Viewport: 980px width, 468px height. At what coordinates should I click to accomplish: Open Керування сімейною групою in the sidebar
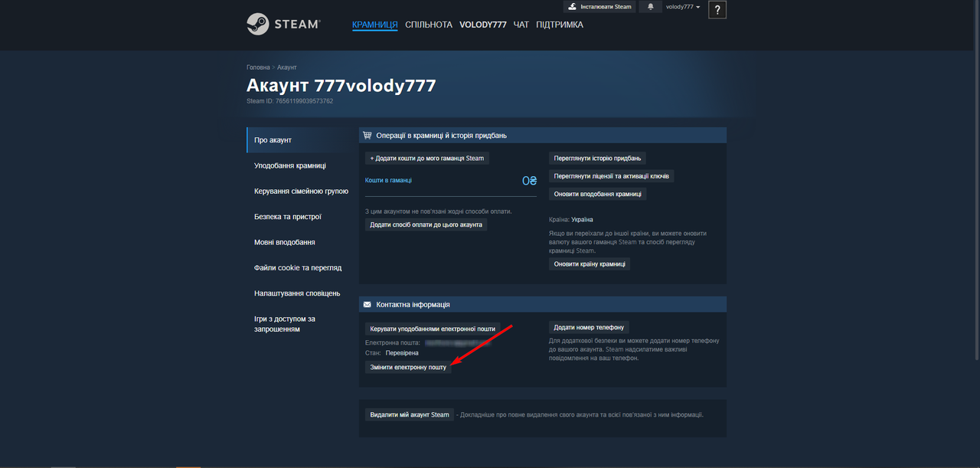pos(300,191)
